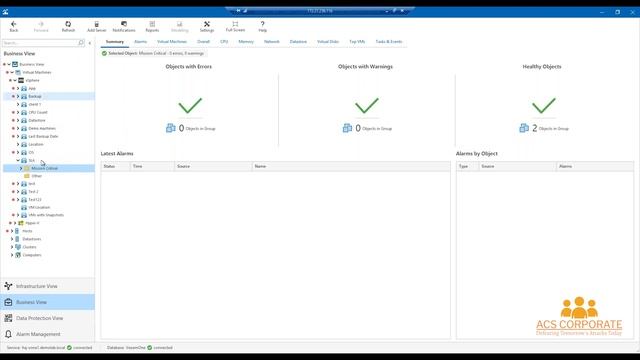The image size is (640, 360).
Task: Expand the Hosts tree node
Action: (x=12, y=231)
